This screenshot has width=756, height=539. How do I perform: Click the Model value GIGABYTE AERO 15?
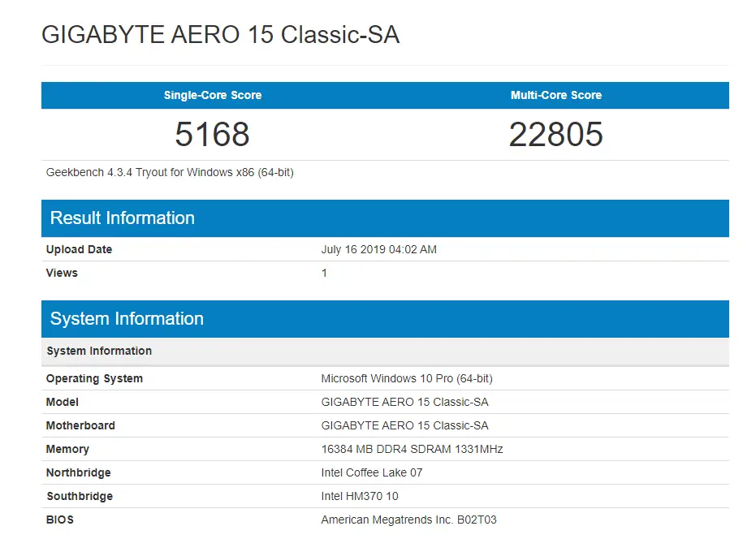[x=404, y=402]
